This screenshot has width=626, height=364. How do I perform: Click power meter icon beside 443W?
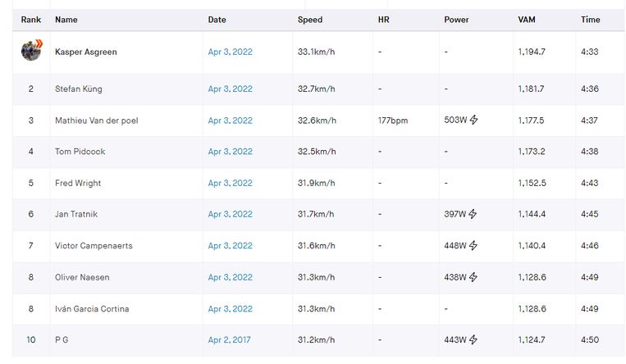[x=473, y=339]
